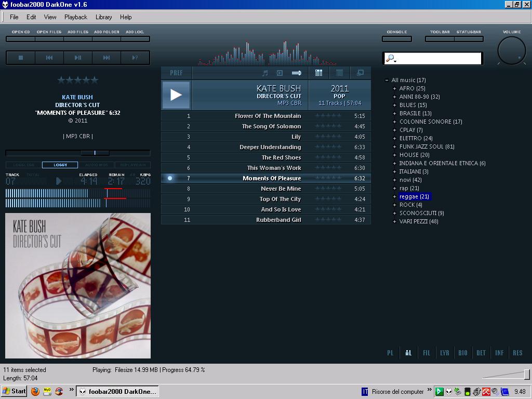Viewport: 532px width, 399px height.
Task: Stop playback with the square stop button
Action: tap(21, 58)
